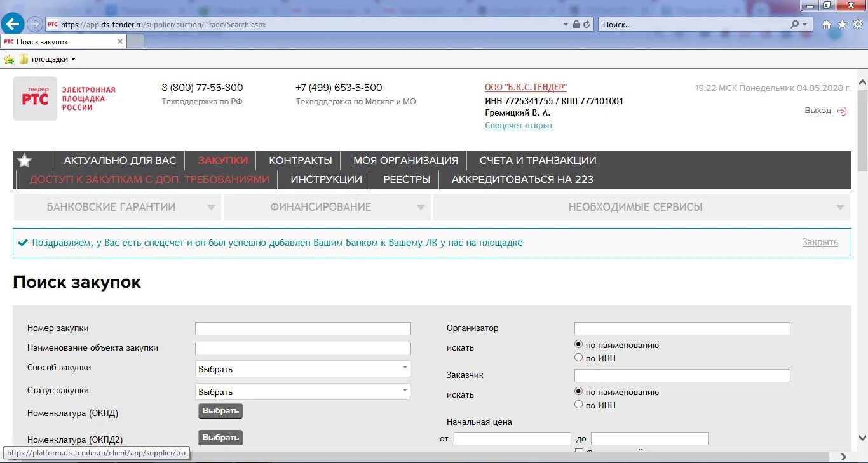The width and height of the screenshot is (868, 463).
Task: Refresh the page using the reload icon
Action: point(587,24)
